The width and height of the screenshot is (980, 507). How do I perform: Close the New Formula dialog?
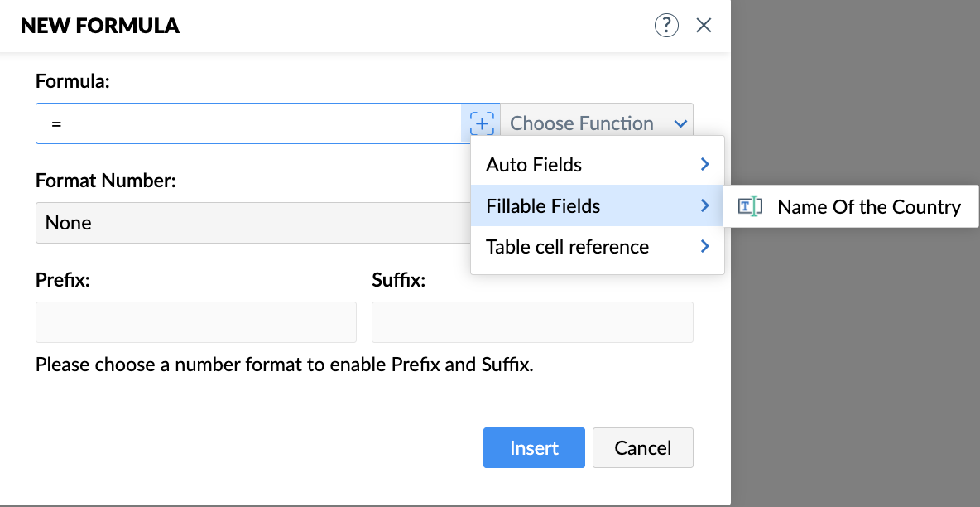[704, 26]
